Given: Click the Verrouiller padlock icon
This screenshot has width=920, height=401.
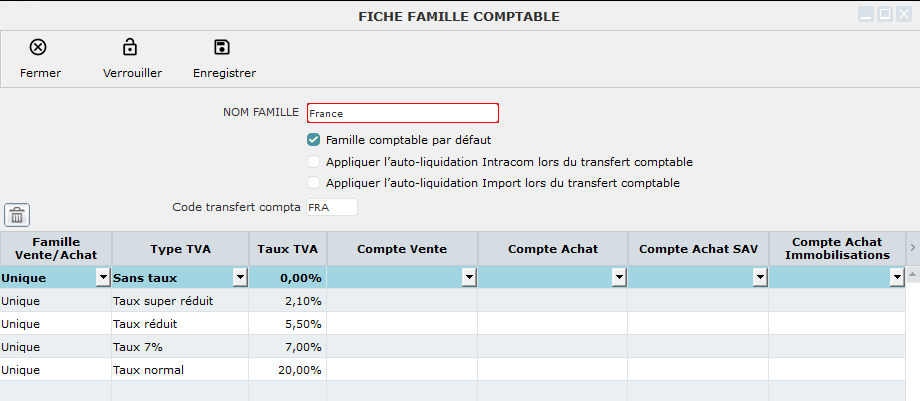Looking at the screenshot, I should tap(130, 47).
